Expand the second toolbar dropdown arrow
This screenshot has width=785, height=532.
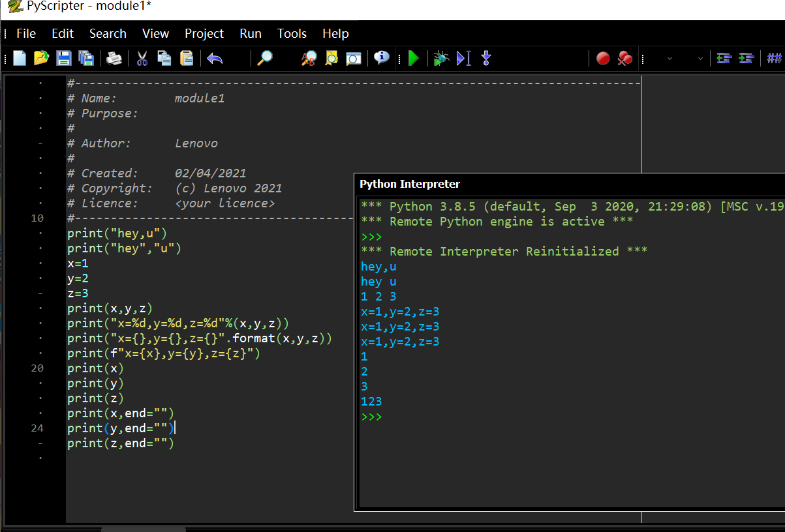pos(700,59)
